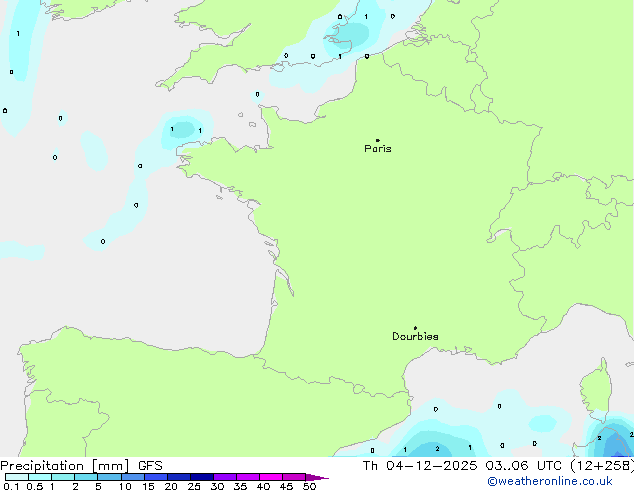Viewport: 634px width, 490px height.
Task: Click the '40' legend scale label
Action: pos(263,486)
